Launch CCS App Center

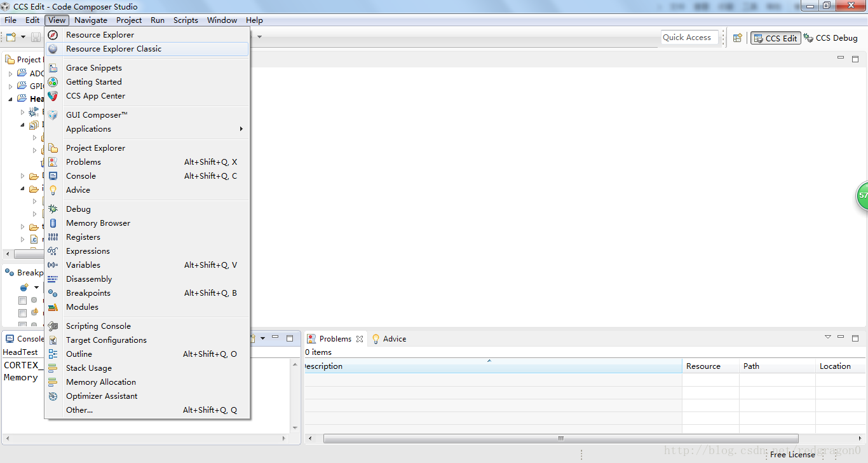click(x=147, y=96)
